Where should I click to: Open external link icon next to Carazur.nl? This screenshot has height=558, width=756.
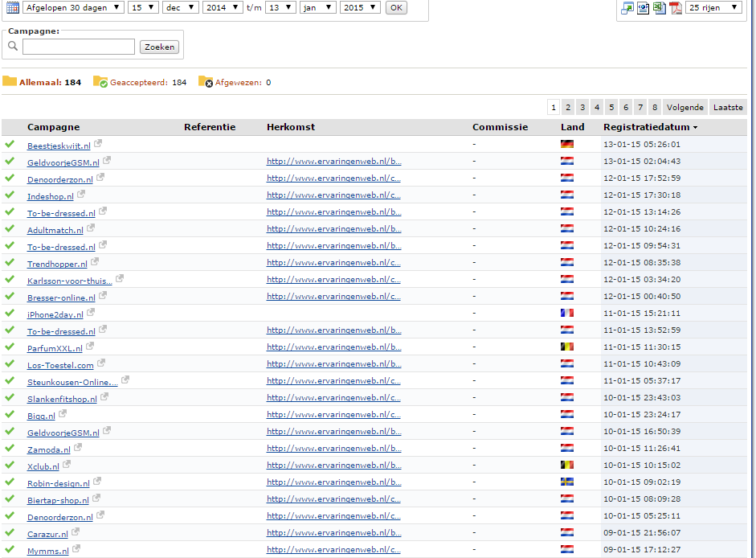tap(76, 532)
